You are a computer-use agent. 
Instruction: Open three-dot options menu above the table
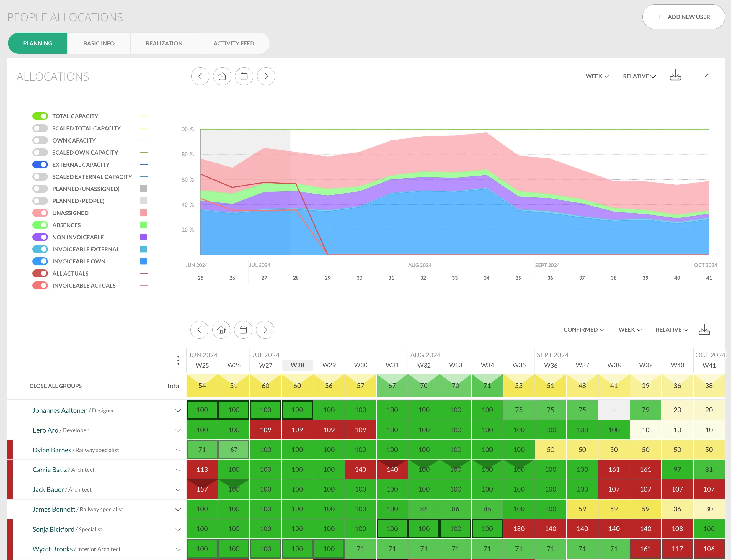pos(178,360)
